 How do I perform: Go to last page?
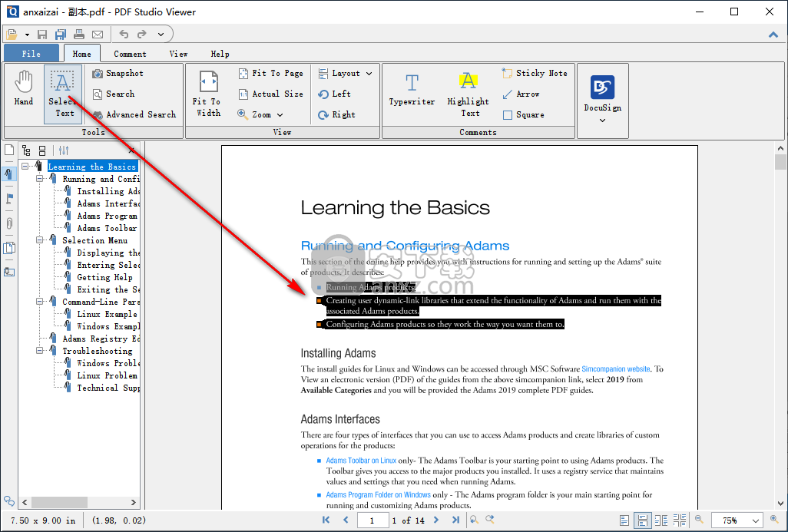pyautogui.click(x=455, y=520)
